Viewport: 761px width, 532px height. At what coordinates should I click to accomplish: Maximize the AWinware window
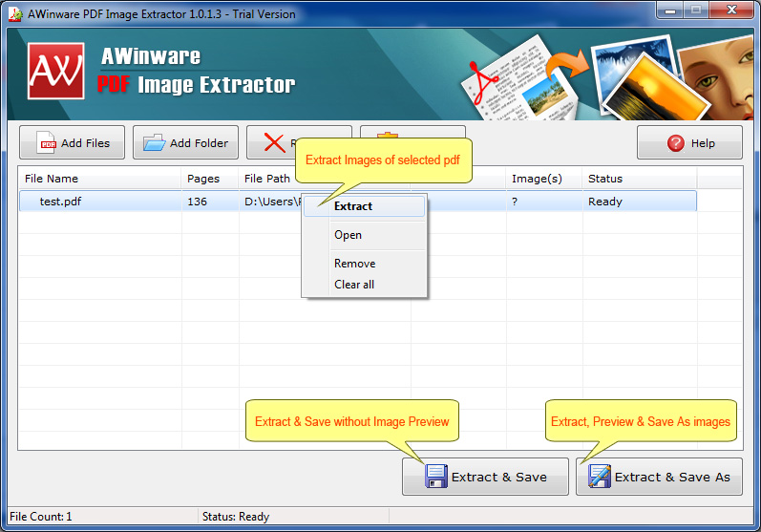[x=696, y=11]
